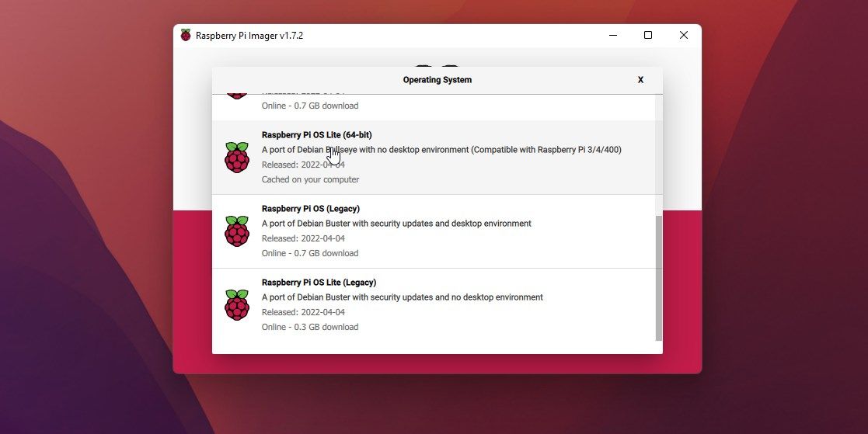Click release date under Raspberry Pi OS (Legacy)

303,238
